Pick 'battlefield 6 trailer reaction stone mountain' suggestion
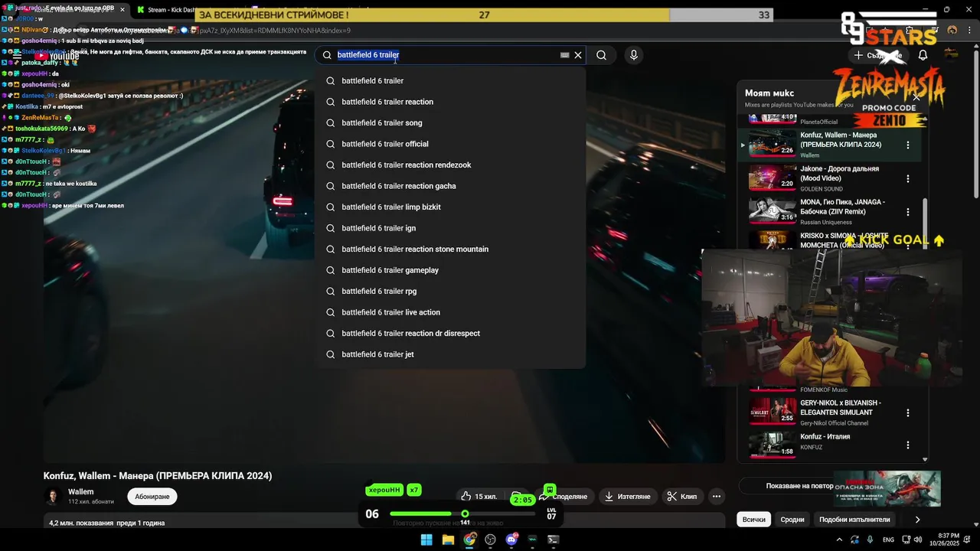 point(450,249)
